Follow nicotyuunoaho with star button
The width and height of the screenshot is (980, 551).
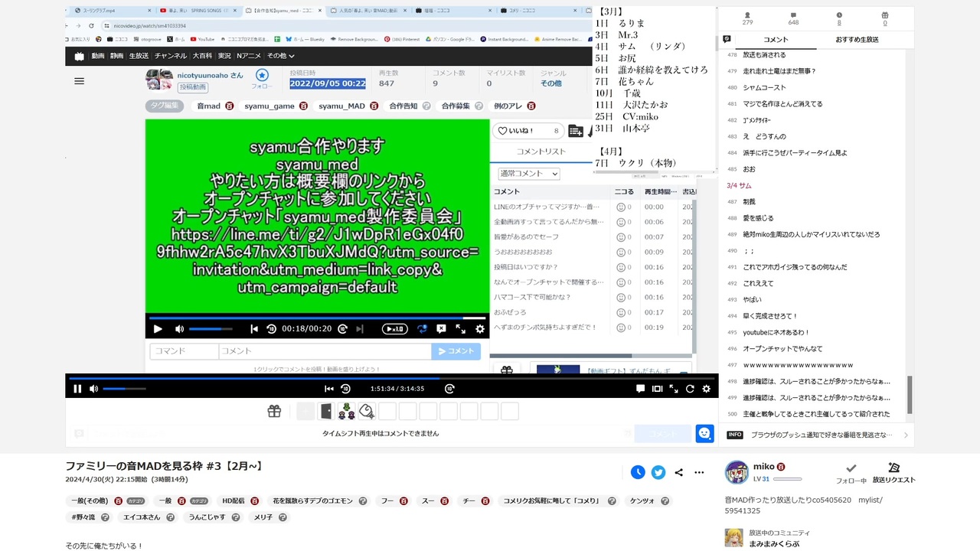click(x=262, y=75)
